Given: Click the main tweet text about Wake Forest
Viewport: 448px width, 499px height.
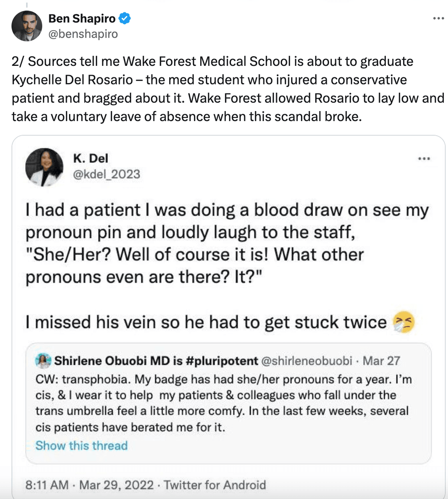Looking at the screenshot, I should pyautogui.click(x=228, y=89).
